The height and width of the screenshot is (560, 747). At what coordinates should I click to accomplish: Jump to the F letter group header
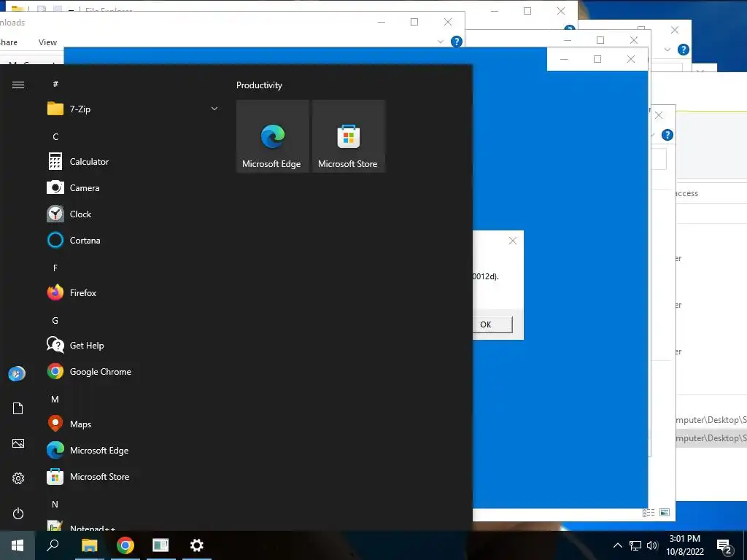(x=55, y=268)
